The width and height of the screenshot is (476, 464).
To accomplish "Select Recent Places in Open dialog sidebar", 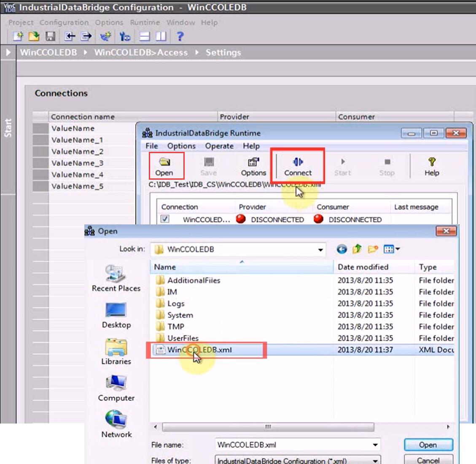I will tap(116, 278).
